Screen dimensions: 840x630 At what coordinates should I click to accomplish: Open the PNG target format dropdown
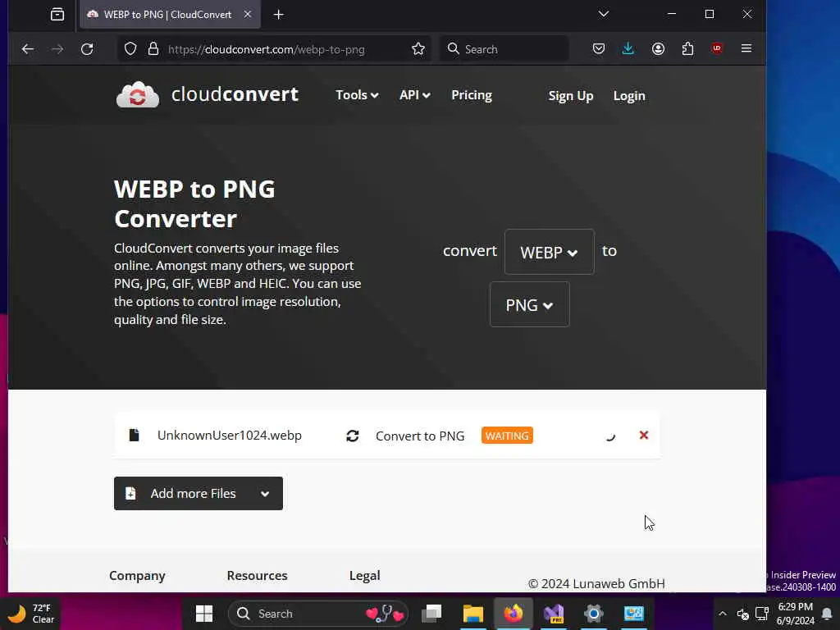click(x=529, y=304)
